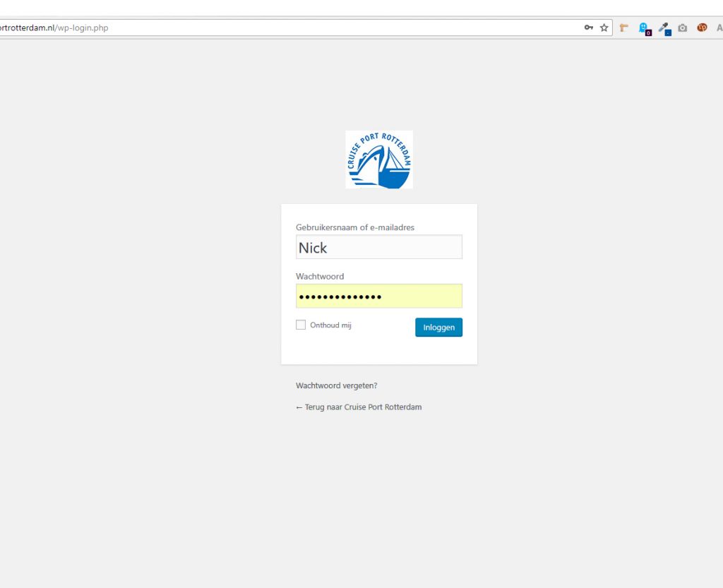
Task: Click the 'Wachtwoord' field label
Action: pos(320,277)
